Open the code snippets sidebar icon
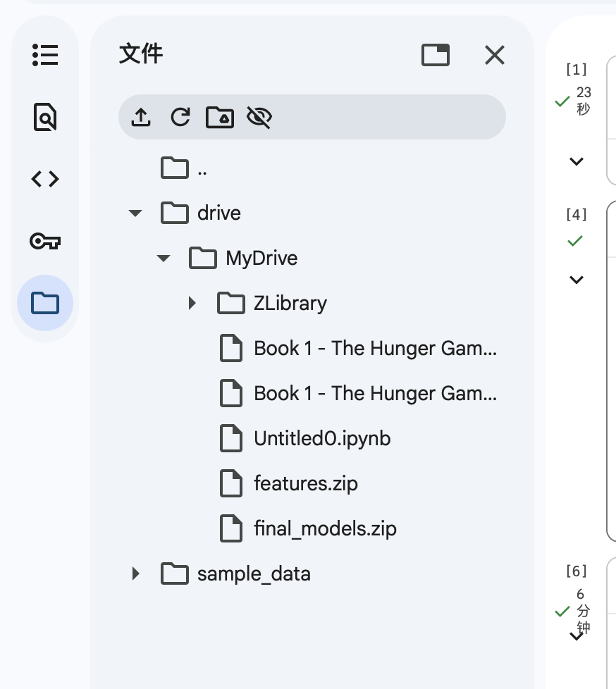 click(x=45, y=180)
